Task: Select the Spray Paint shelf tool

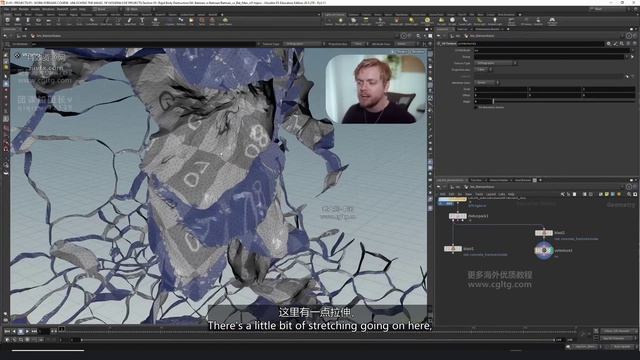Action: (x=130, y=20)
